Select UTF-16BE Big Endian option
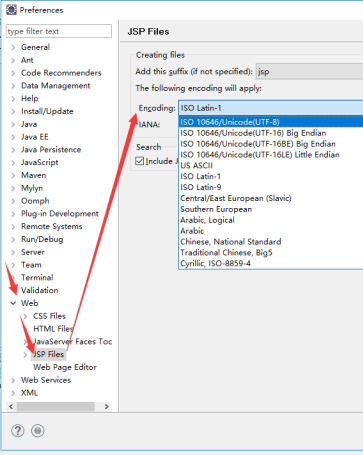 click(x=258, y=144)
